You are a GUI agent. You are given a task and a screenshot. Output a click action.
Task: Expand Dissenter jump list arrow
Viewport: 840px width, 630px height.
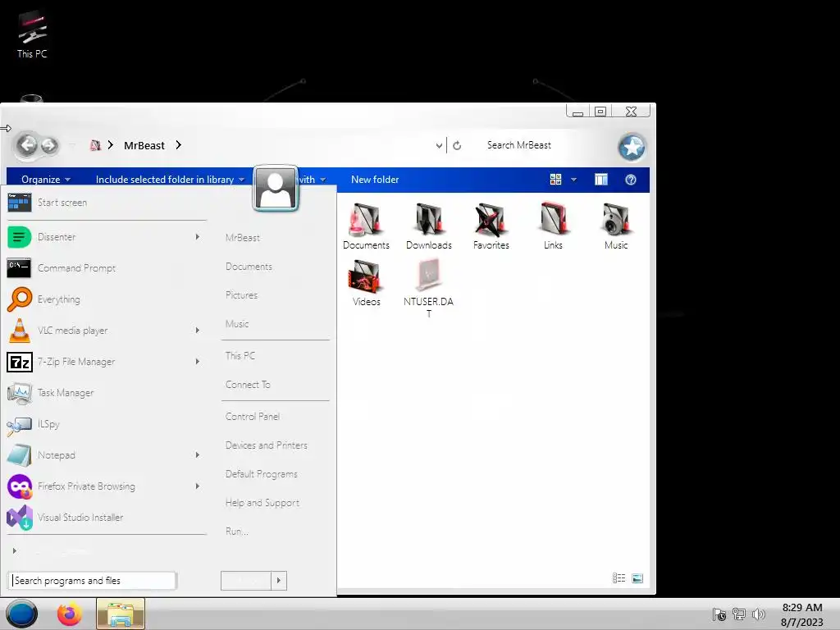point(198,237)
